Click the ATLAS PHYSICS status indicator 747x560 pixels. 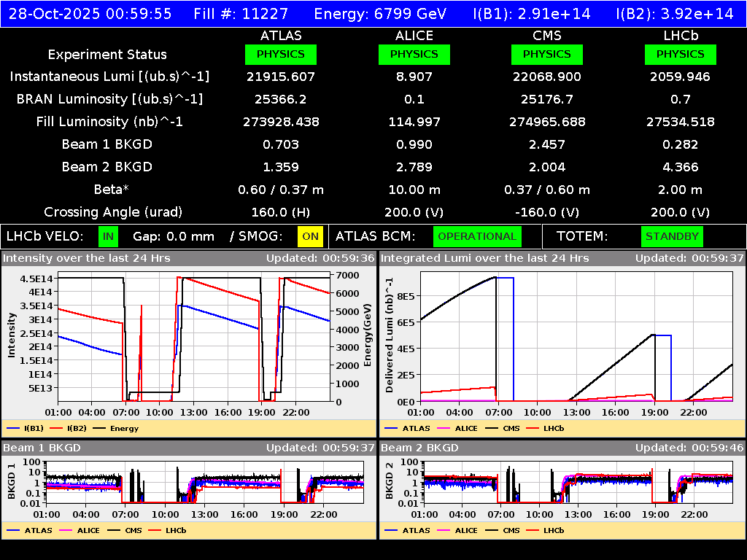point(281,54)
